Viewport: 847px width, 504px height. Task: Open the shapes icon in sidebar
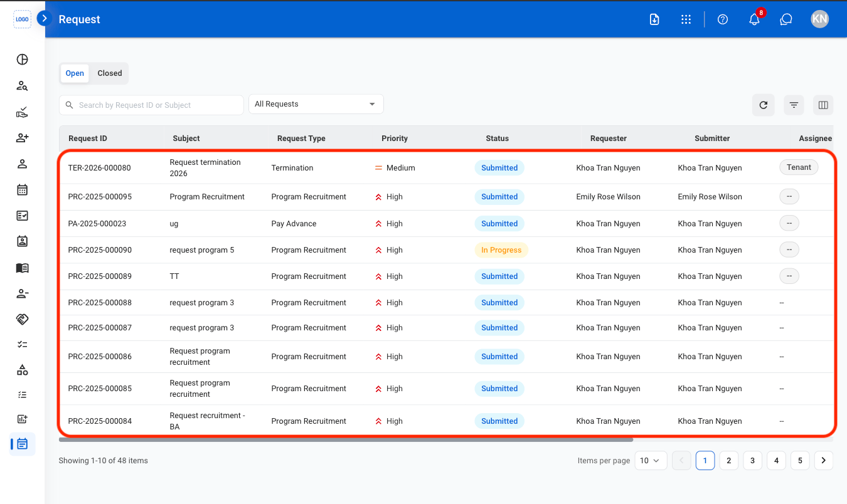point(22,370)
